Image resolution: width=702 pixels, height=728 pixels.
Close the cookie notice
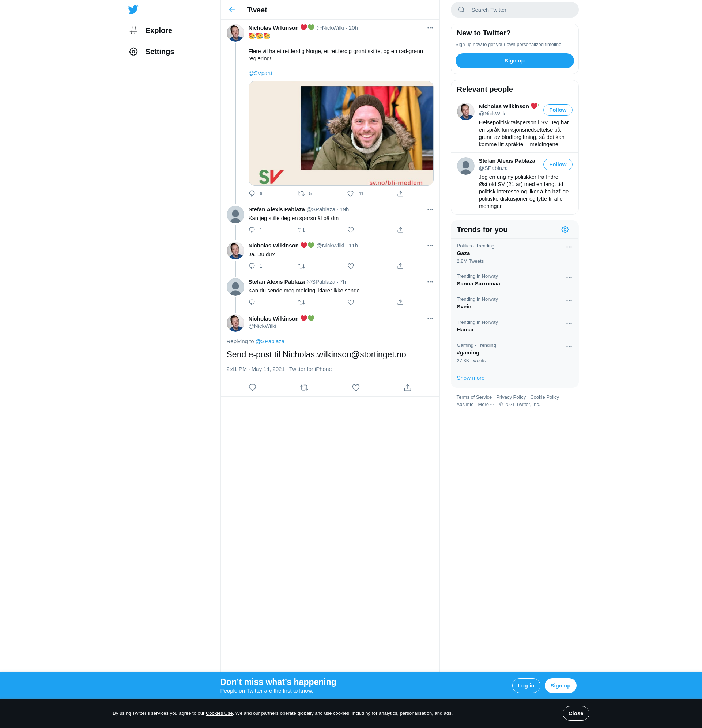[x=575, y=713]
